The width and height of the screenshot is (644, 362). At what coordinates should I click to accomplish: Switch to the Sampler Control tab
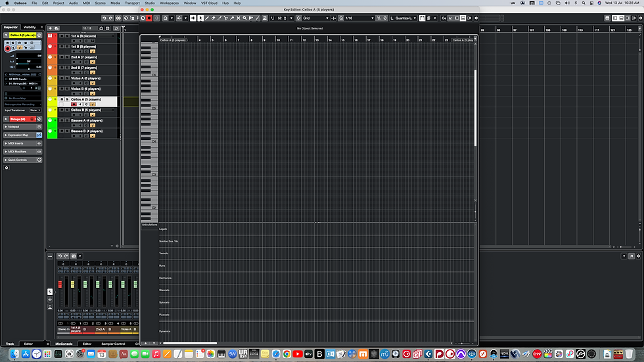pyautogui.click(x=113, y=344)
